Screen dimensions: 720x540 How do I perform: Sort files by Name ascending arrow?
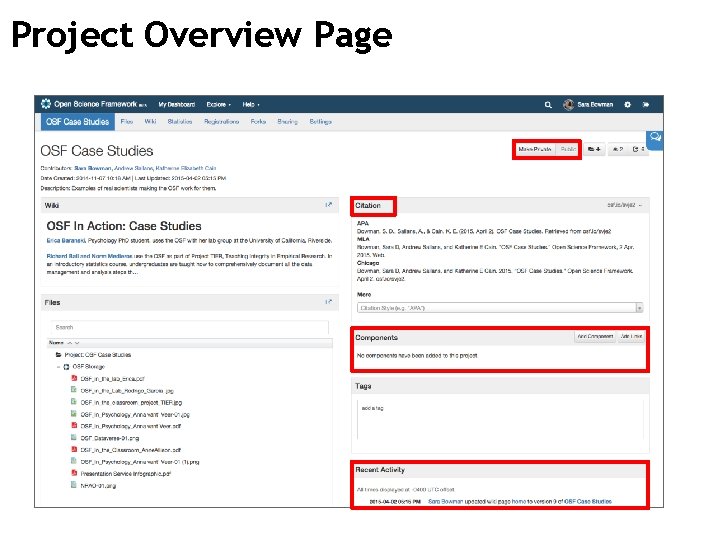pyautogui.click(x=70, y=343)
